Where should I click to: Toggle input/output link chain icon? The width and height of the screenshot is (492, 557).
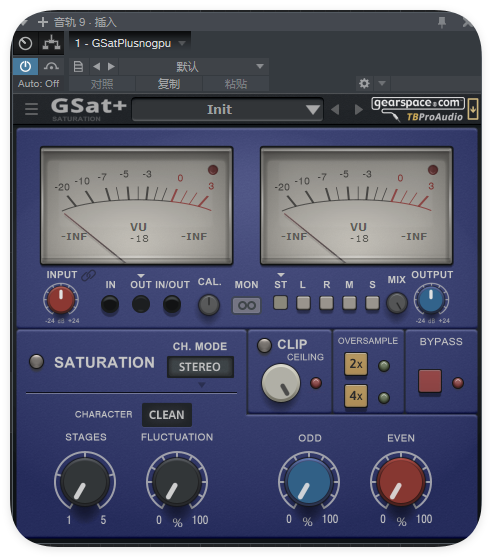pyautogui.click(x=88, y=275)
